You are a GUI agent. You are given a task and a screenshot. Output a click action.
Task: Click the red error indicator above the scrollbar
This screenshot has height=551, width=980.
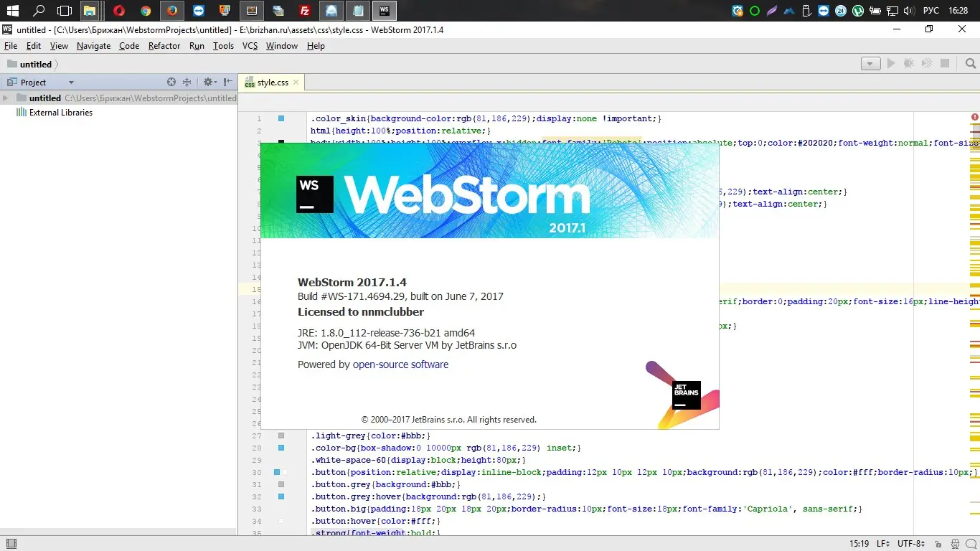pos(975,117)
